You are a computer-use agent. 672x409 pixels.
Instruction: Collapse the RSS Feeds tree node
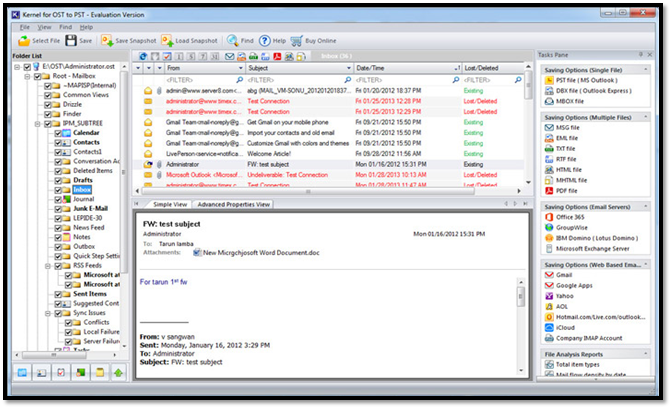pos(48,266)
